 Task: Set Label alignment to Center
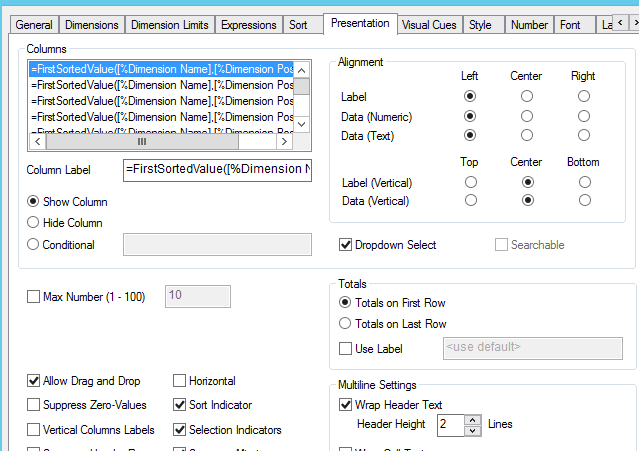pyautogui.click(x=527, y=96)
